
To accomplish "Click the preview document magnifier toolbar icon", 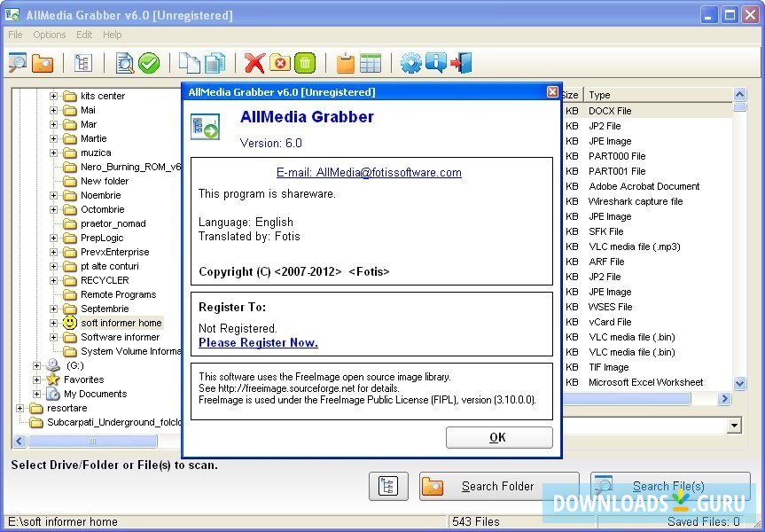I will point(125,64).
